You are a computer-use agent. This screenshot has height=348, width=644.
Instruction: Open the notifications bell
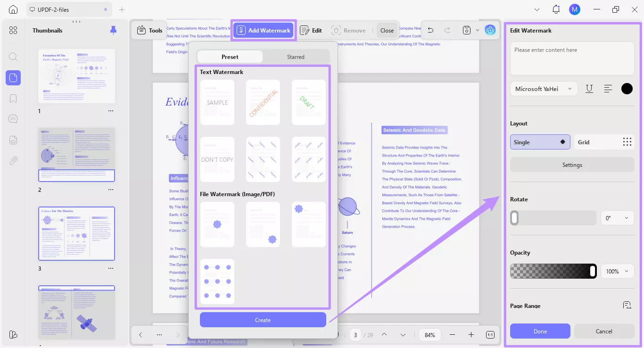(556, 9)
